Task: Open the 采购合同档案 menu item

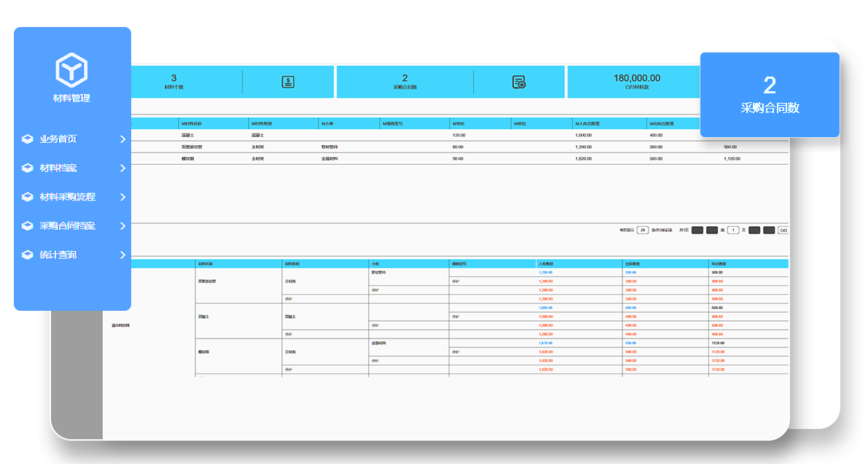Action: [67, 226]
